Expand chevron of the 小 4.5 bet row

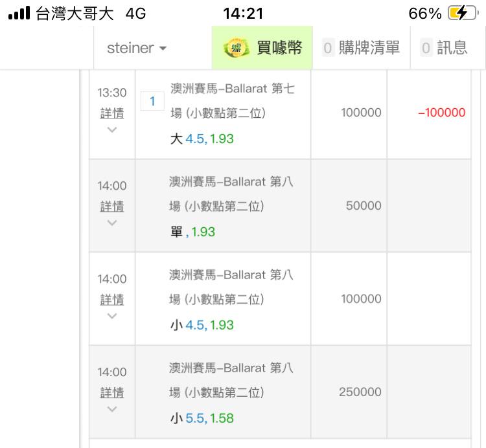(x=112, y=316)
